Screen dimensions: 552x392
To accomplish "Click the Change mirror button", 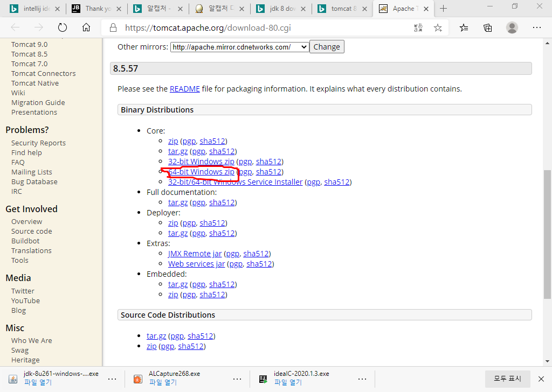I will (x=327, y=47).
